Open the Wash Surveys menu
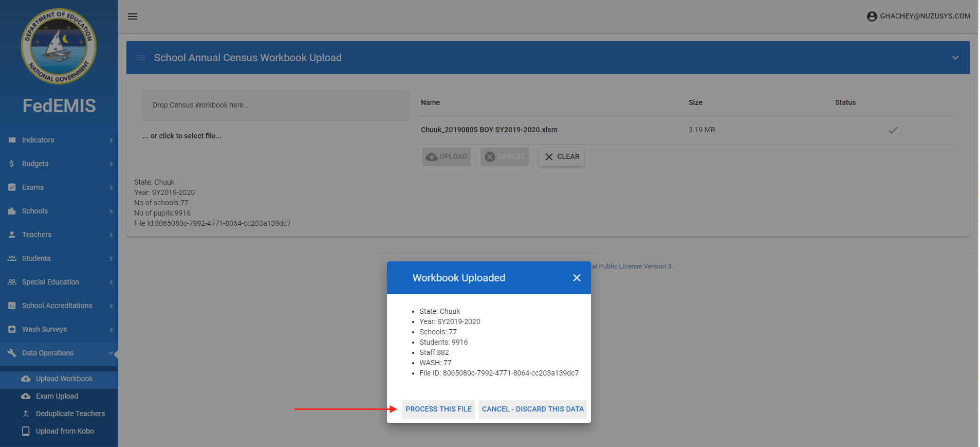The height and width of the screenshot is (447, 980). [x=44, y=329]
